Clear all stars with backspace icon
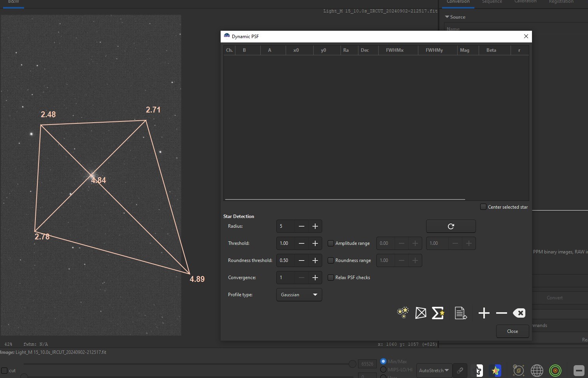 pos(519,313)
